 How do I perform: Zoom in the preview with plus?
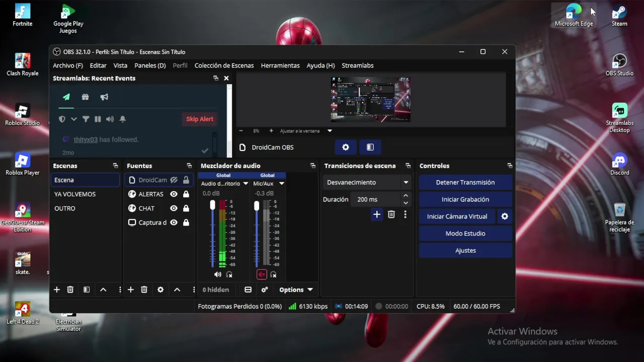(271, 131)
